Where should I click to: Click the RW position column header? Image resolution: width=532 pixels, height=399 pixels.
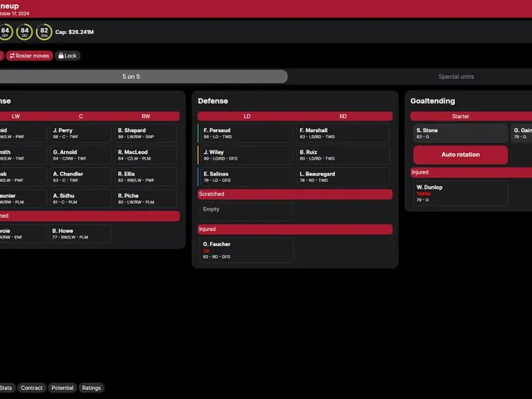pos(145,116)
